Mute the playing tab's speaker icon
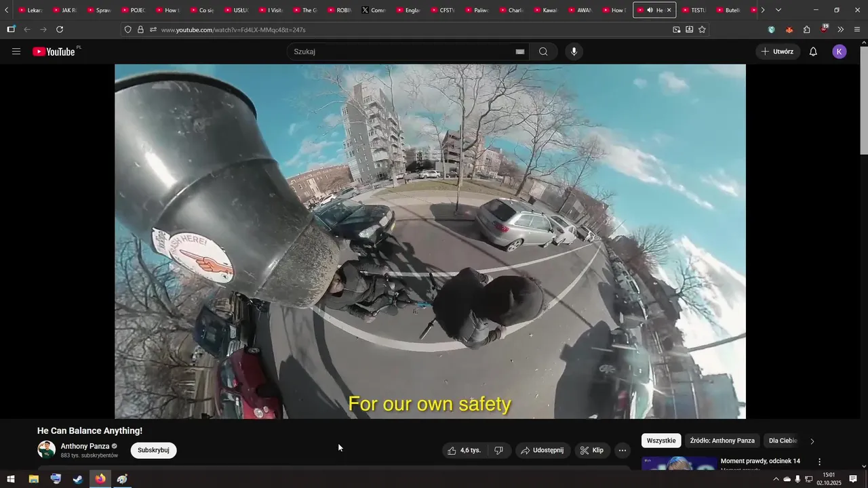Image resolution: width=868 pixels, height=488 pixels. click(x=650, y=10)
